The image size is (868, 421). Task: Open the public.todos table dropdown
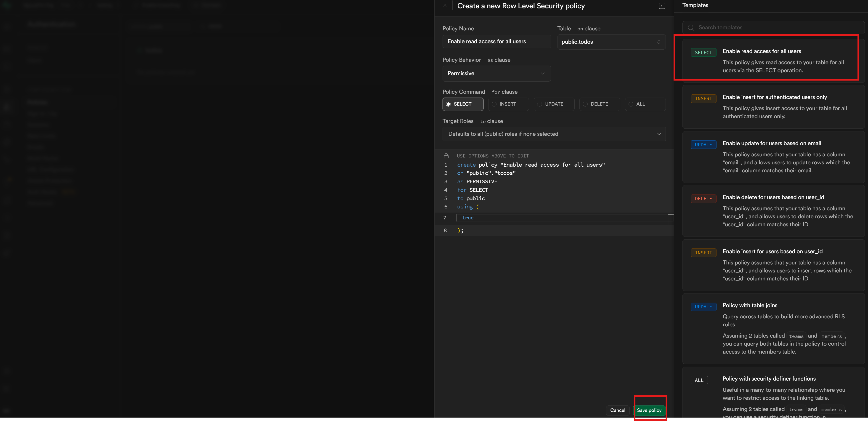pos(611,42)
